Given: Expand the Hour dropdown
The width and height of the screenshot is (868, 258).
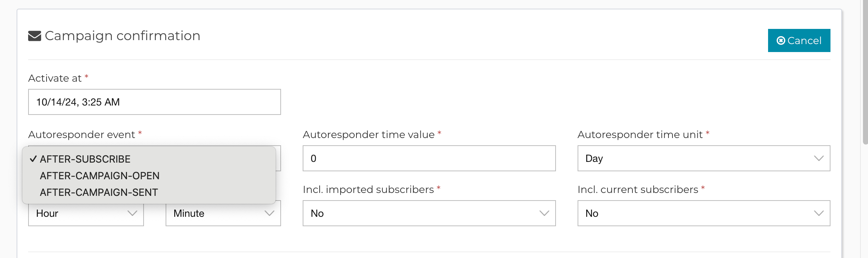Looking at the screenshot, I should pyautogui.click(x=86, y=214).
